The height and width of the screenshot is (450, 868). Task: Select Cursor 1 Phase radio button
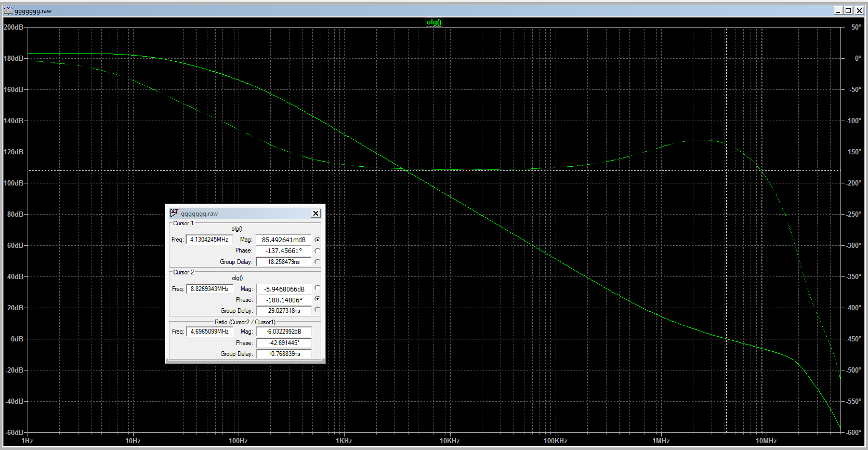point(317,250)
